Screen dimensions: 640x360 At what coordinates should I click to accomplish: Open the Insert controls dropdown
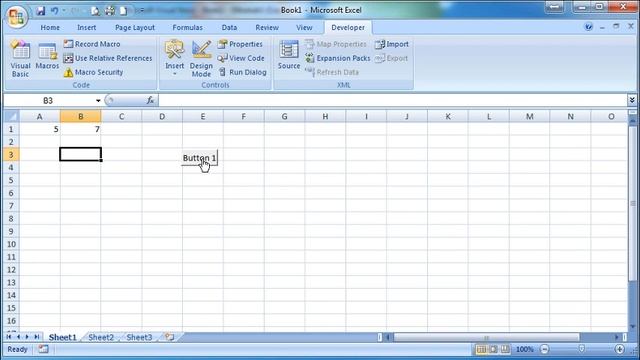tap(174, 74)
